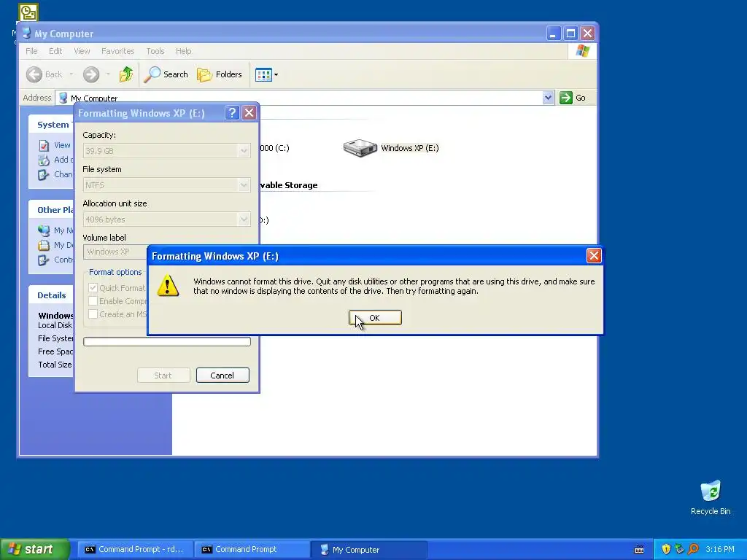
Task: Click the Change a setting icon
Action: click(44, 175)
